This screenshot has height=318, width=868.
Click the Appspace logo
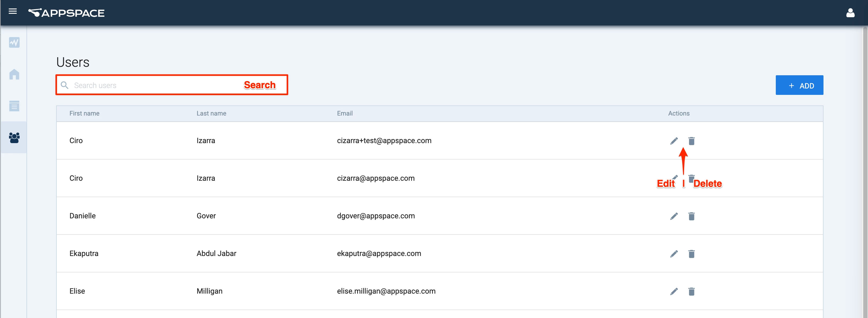[67, 13]
